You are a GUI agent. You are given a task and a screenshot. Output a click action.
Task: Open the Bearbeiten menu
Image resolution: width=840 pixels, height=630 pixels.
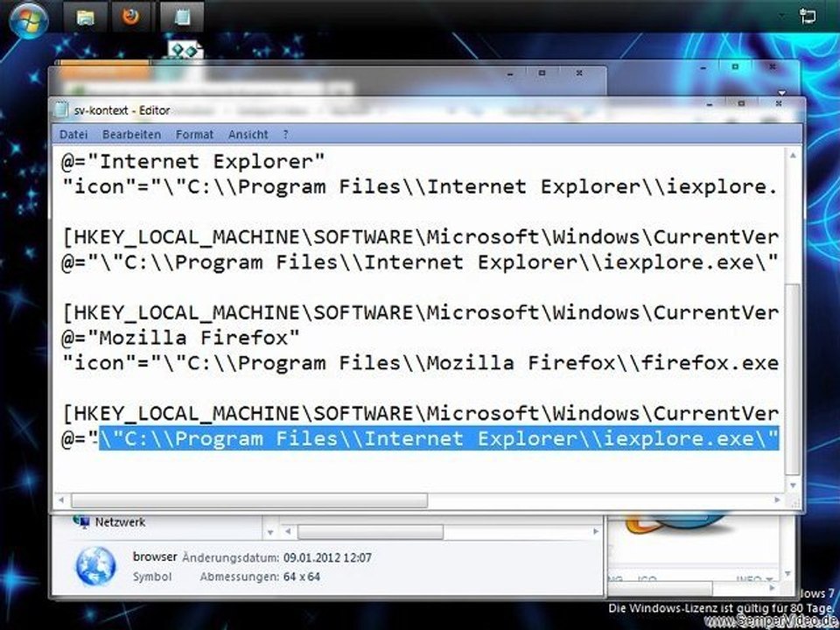point(132,135)
